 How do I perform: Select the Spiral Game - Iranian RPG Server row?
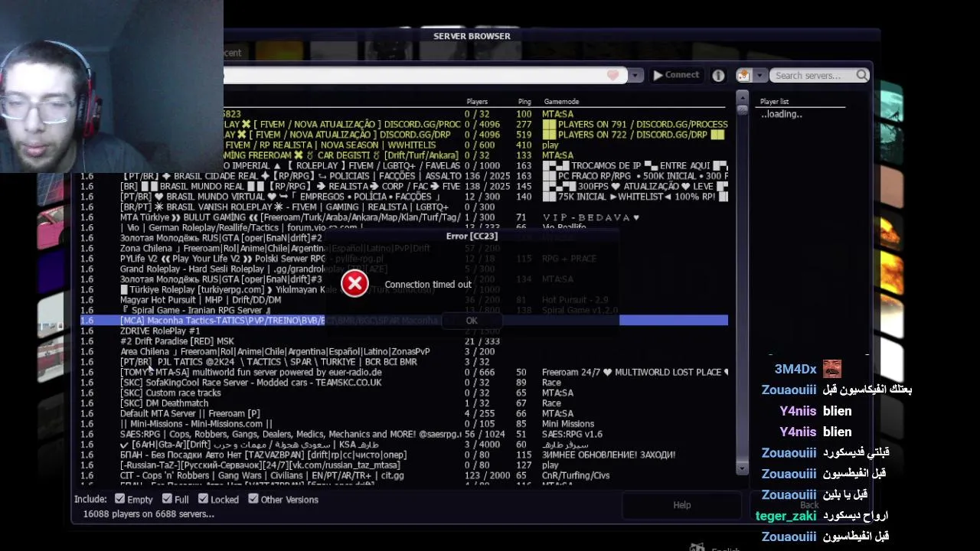point(404,310)
